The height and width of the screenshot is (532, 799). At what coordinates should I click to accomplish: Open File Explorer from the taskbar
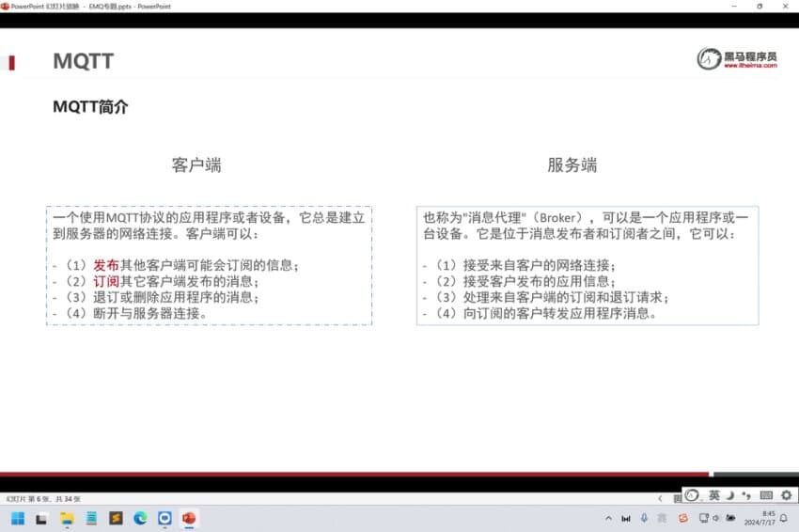click(67, 519)
